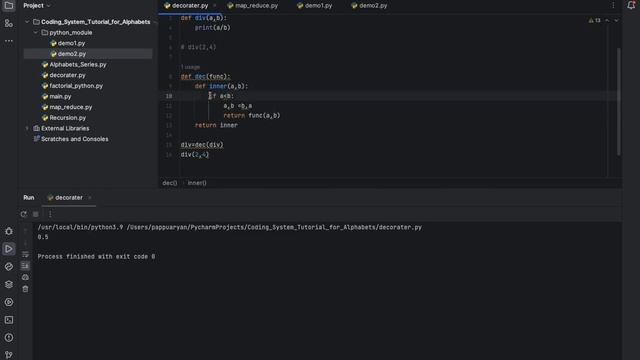Click the Run panel title
Screen dimensions: 640x360
(x=29, y=198)
